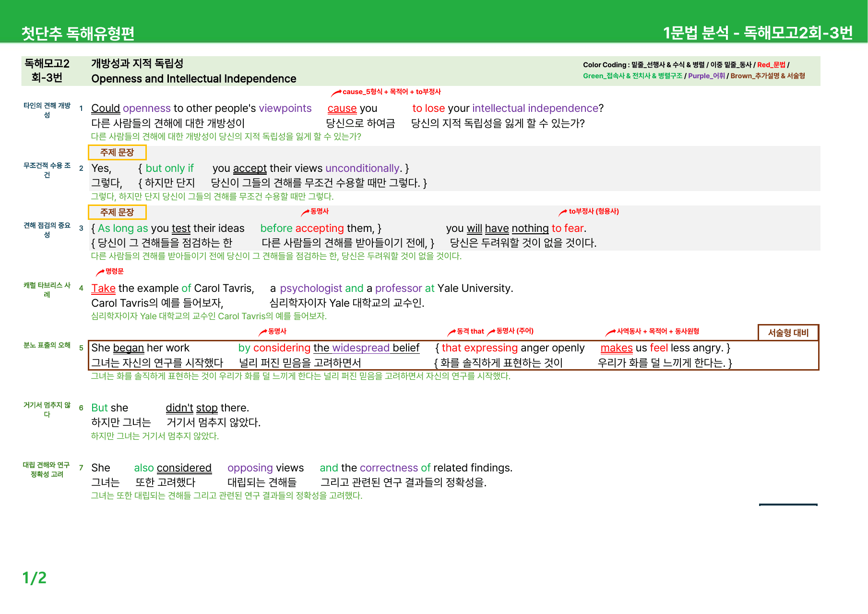Click the Korean title '개방성과 지적 독립성'
The height and width of the screenshot is (614, 868).
click(137, 63)
